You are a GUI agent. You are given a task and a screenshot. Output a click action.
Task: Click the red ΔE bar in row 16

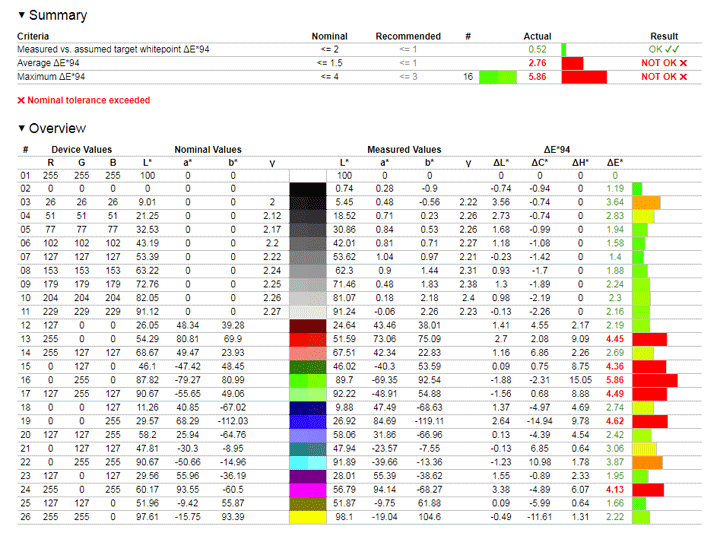[x=655, y=380]
